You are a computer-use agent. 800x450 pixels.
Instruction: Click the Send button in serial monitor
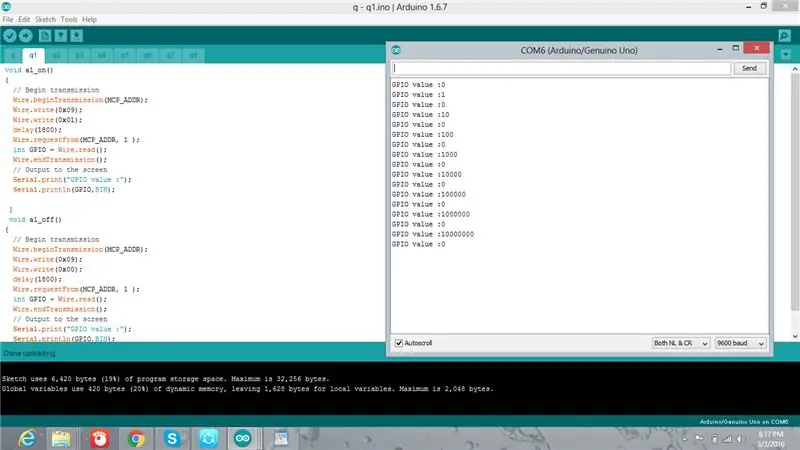749,68
